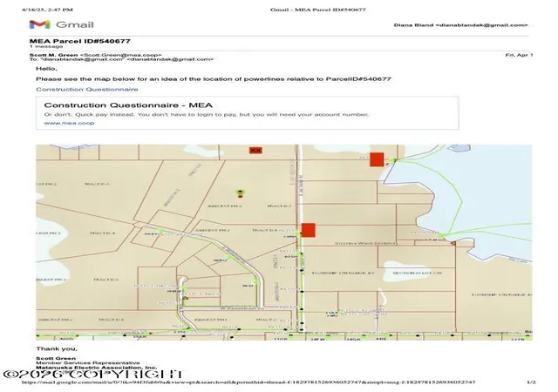Image resolution: width=558 pixels, height=392 pixels.
Task: Click the Susitna West District map label
Action: point(365,243)
